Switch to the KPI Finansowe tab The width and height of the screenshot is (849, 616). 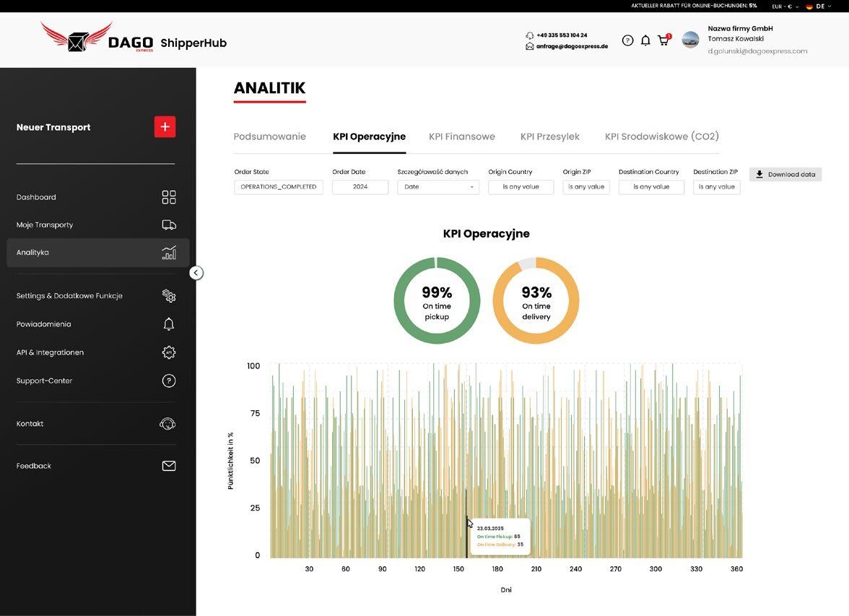pos(462,136)
